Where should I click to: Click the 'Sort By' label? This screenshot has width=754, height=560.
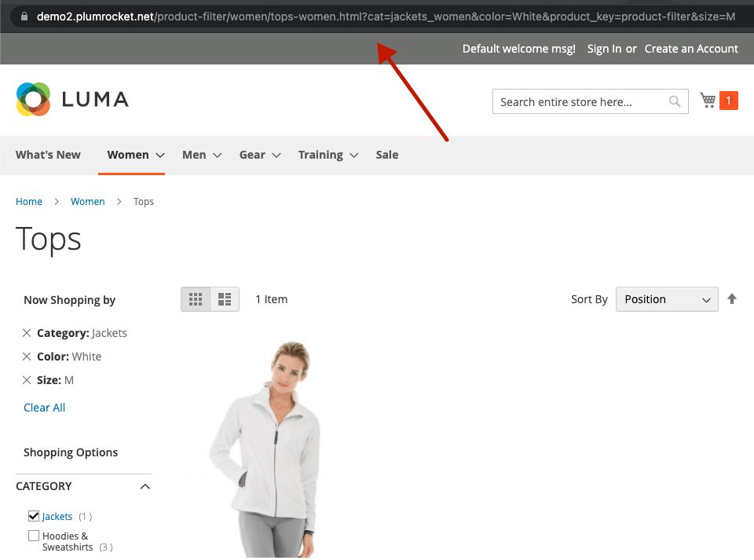[x=589, y=299]
